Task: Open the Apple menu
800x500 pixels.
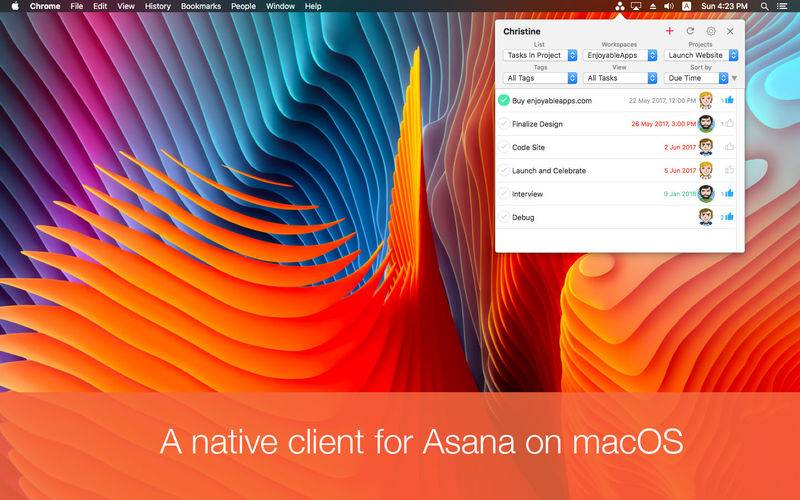Action: (15, 6)
